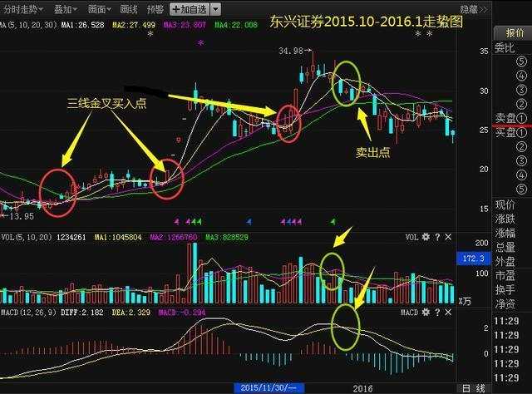532x394 pixels.
Task: Click the VOL label beside the gear
Action: (x=411, y=237)
